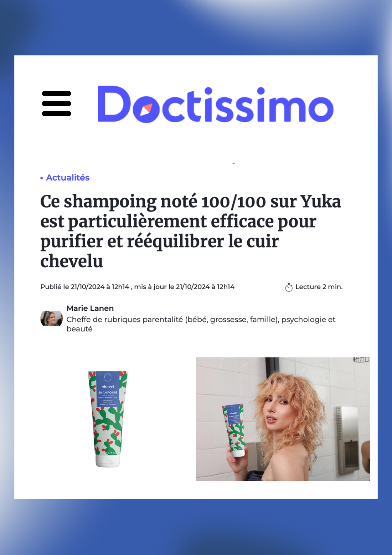This screenshot has height=555, width=392.
Task: Click the shampoo article headline
Action: coord(191,231)
